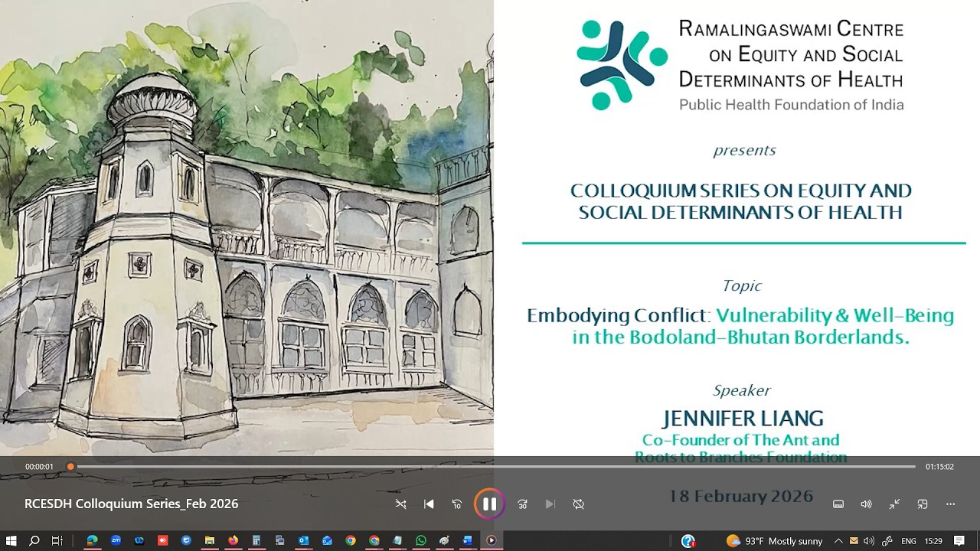Open Calculator from taskbar
The image size is (980, 551).
click(256, 540)
